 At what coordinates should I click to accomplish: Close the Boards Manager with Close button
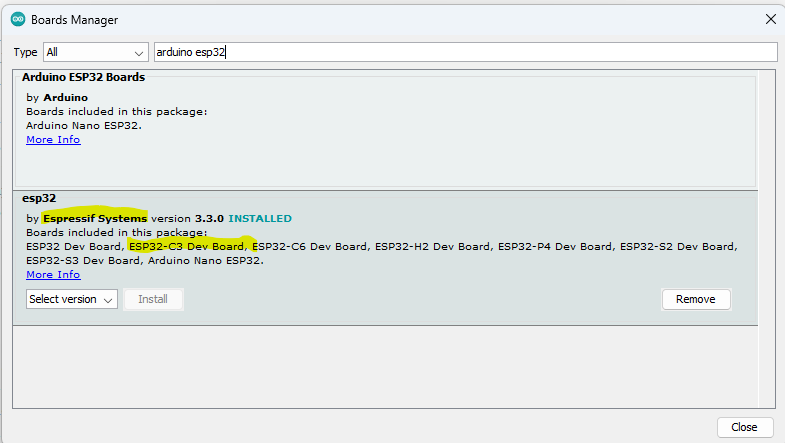(x=744, y=427)
